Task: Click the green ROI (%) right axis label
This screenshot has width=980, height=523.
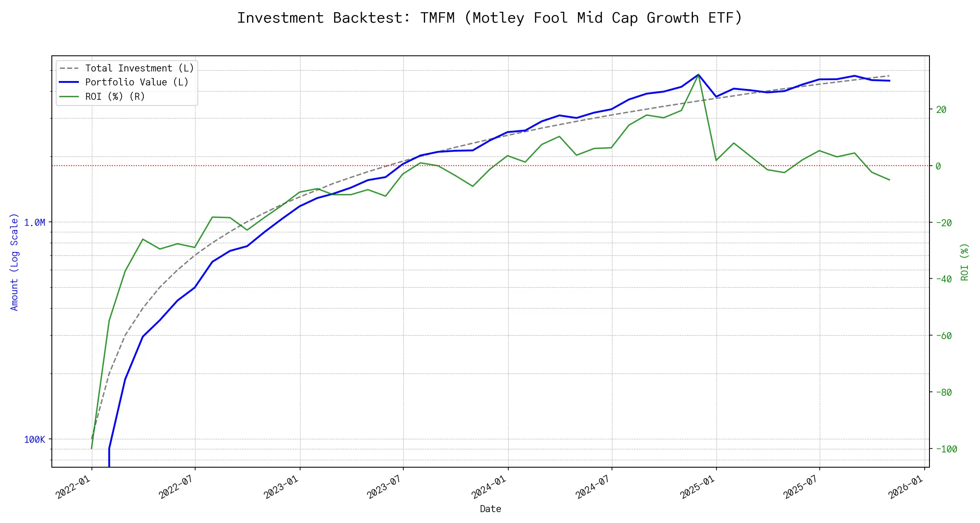Action: (964, 262)
